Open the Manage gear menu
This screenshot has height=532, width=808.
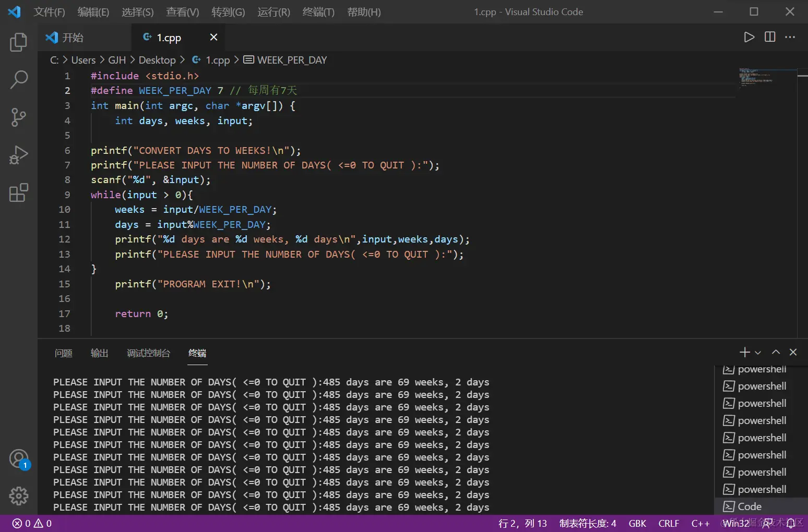pos(19,496)
